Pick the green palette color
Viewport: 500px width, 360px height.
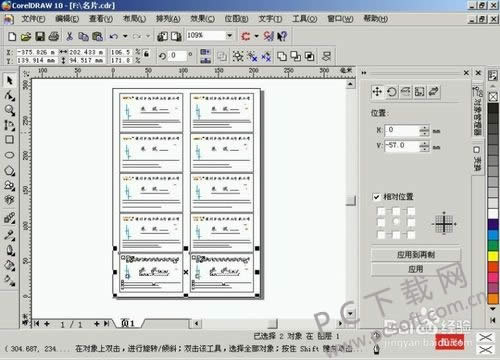coord(493,246)
